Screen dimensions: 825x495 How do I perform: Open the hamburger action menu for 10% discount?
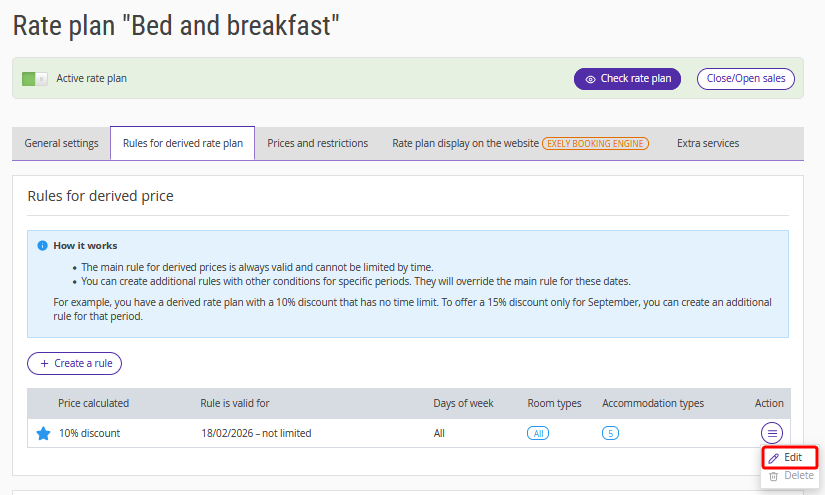(771, 433)
